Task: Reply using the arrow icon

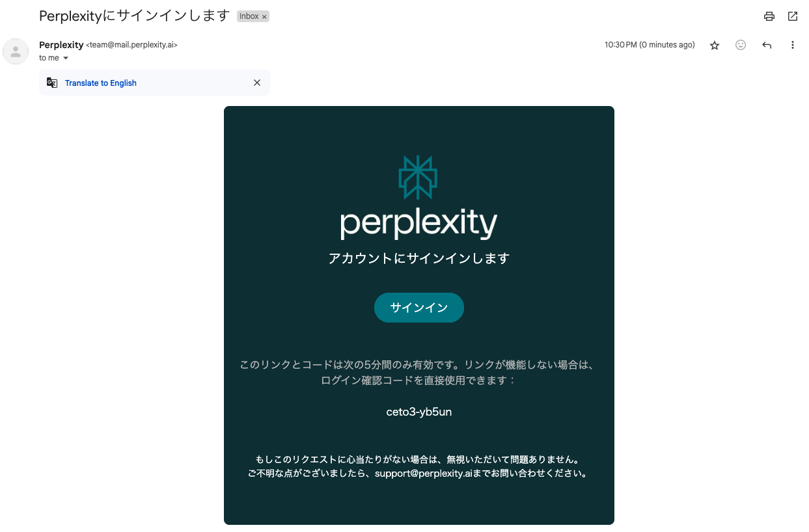Action: [x=767, y=45]
